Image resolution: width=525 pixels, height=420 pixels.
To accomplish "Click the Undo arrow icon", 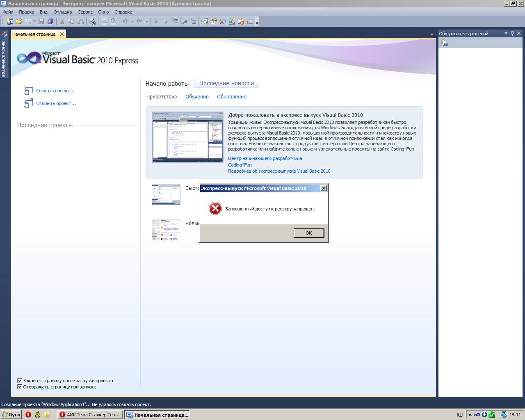I will point(125,21).
